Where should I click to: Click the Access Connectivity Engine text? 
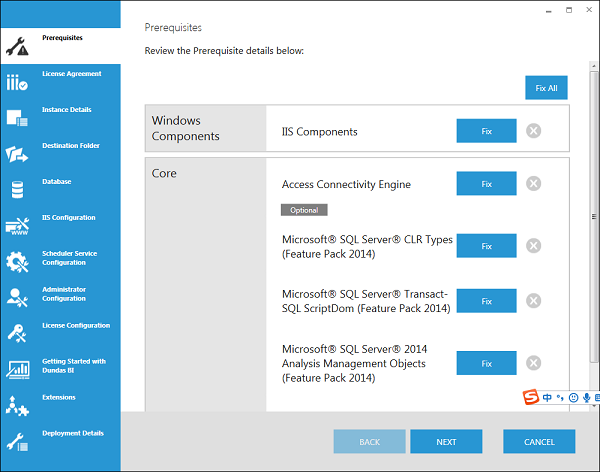346,185
